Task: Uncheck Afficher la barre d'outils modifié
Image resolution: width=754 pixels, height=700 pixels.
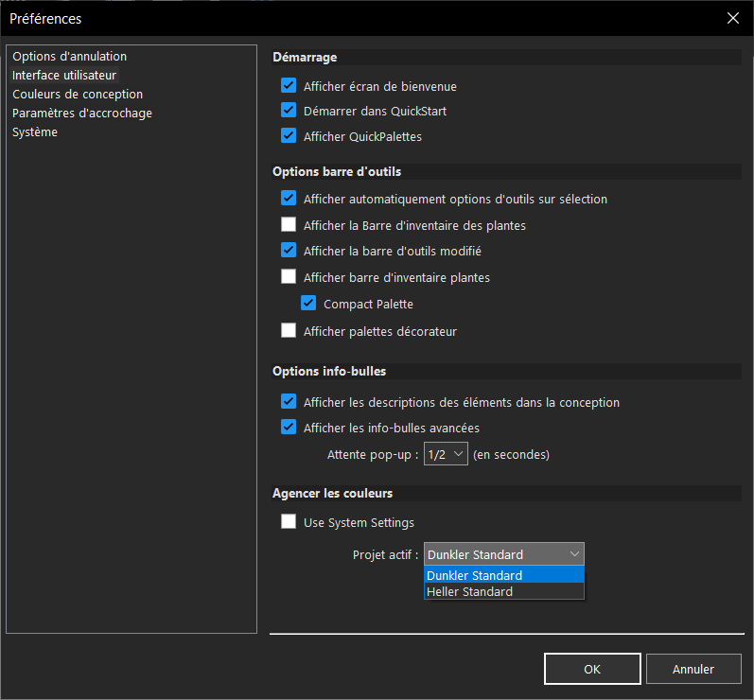Action: click(289, 250)
